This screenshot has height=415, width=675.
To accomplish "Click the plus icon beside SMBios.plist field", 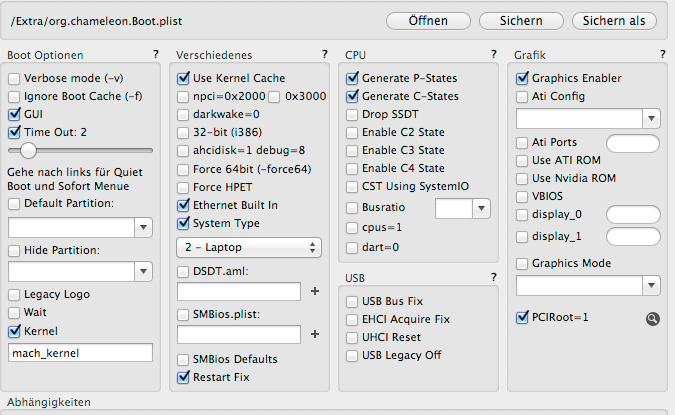I will [x=315, y=334].
